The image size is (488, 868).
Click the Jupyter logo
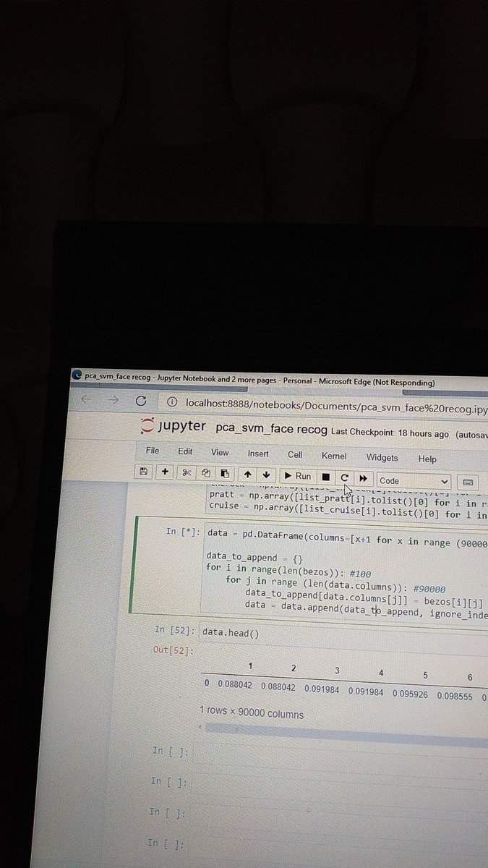click(173, 426)
